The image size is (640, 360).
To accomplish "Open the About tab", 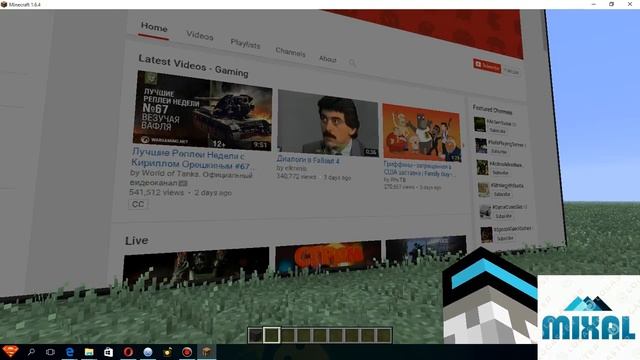I will tap(327, 59).
